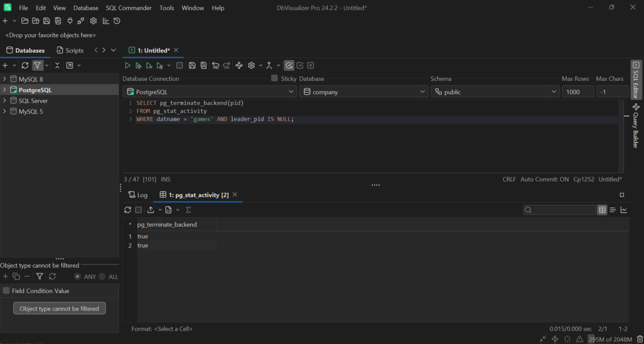Image resolution: width=644 pixels, height=344 pixels.
Task: Click the Sigma aggregation icon in results toolbar
Action: (188, 210)
